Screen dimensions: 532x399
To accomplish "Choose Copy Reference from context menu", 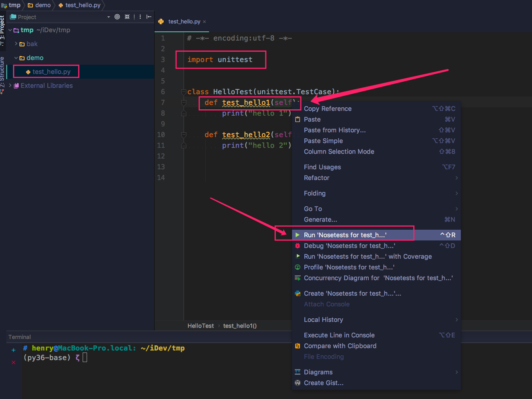I will point(376,109).
